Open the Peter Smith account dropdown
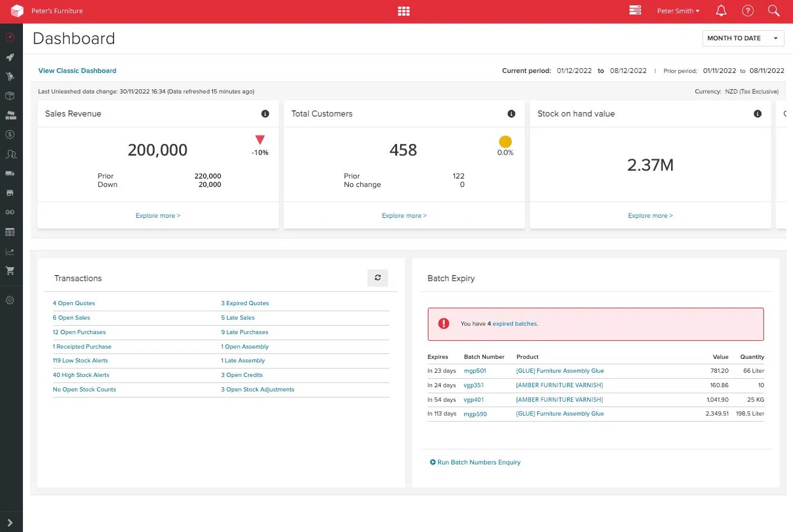 pos(678,10)
